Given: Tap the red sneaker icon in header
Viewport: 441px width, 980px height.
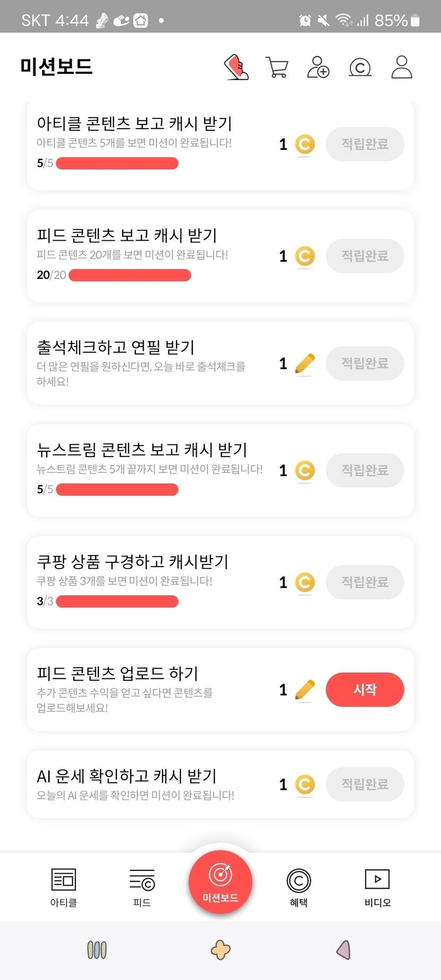Looking at the screenshot, I should click(x=236, y=67).
